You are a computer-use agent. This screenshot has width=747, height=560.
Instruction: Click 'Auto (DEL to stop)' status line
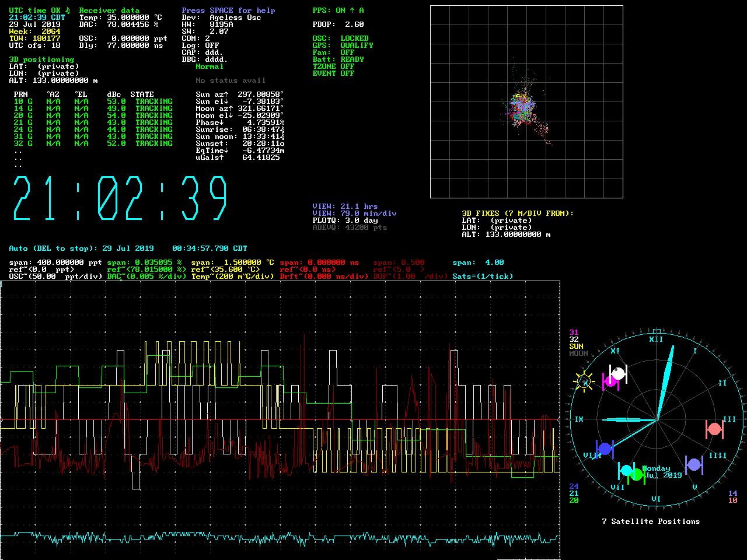point(128,249)
